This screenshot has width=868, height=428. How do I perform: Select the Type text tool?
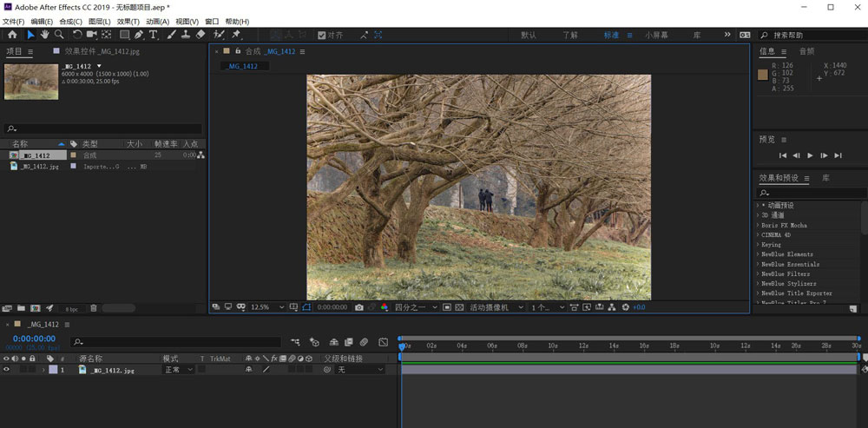[154, 35]
